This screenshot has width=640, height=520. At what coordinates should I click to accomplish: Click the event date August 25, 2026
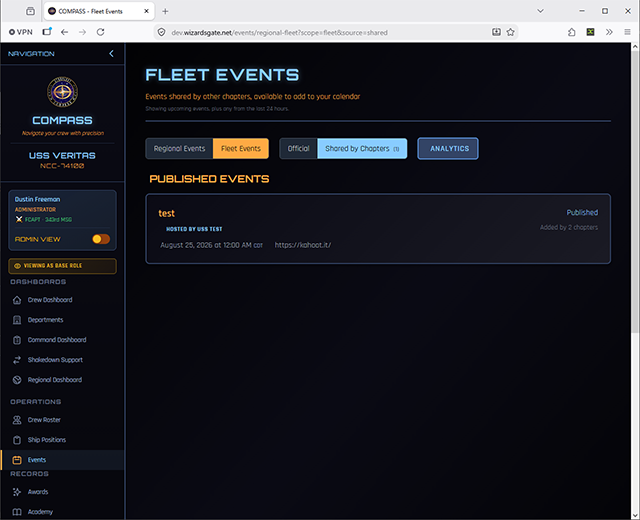point(211,245)
